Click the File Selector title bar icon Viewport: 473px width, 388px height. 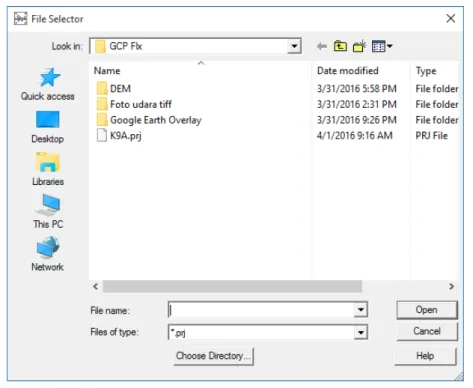click(20, 19)
